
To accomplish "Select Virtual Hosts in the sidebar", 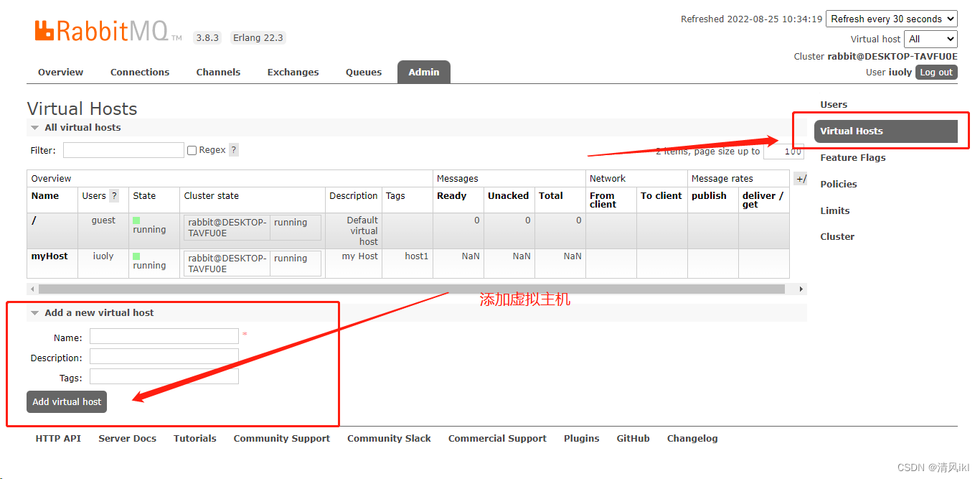I will (x=886, y=131).
